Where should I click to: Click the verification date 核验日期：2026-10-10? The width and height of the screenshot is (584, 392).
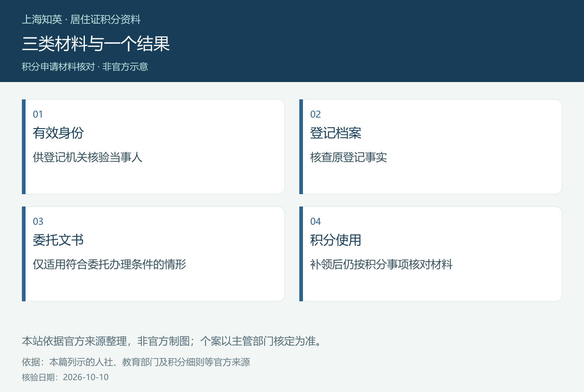65,377
